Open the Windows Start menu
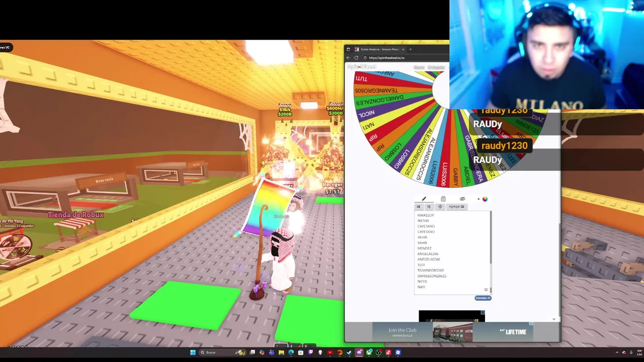Image resolution: width=644 pixels, height=362 pixels. point(193,352)
